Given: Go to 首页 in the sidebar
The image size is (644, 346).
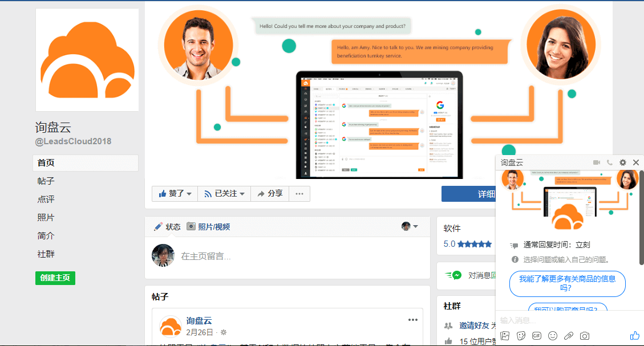Looking at the screenshot, I should pyautogui.click(x=86, y=163).
